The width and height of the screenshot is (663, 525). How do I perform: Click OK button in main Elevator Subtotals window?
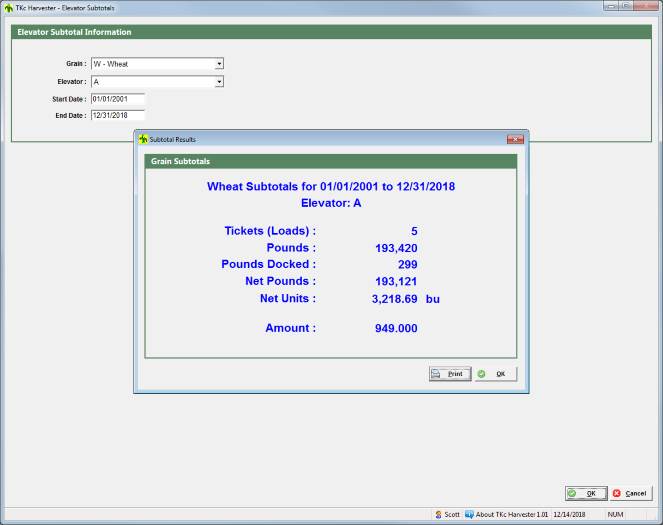coord(583,493)
